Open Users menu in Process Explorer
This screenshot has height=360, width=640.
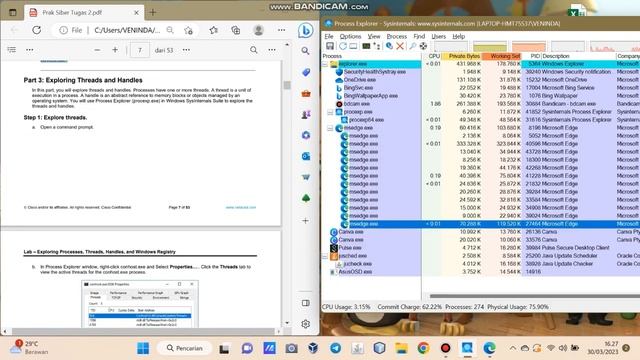(439, 36)
